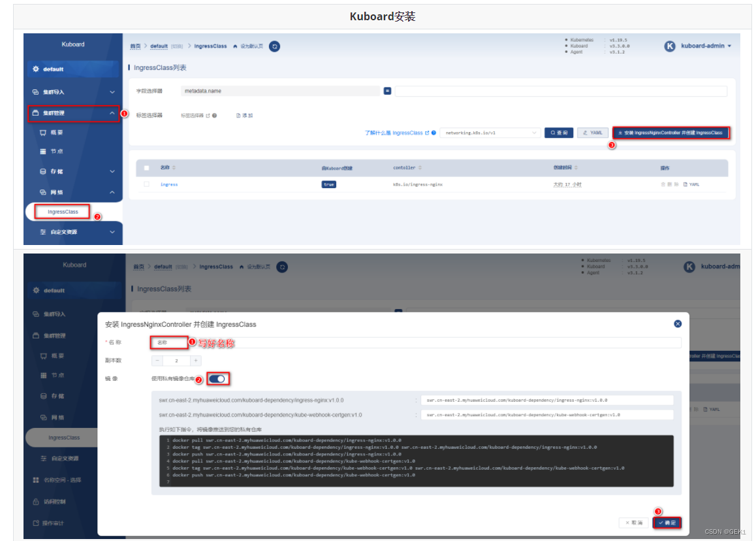
Task: Click the 创建时间 column sort arrows
Action: pos(576,167)
